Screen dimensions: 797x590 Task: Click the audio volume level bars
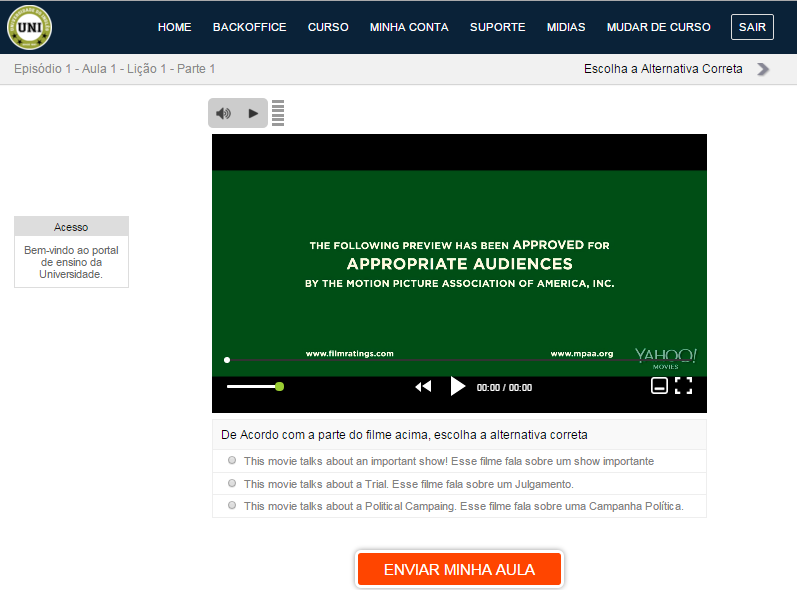click(278, 113)
